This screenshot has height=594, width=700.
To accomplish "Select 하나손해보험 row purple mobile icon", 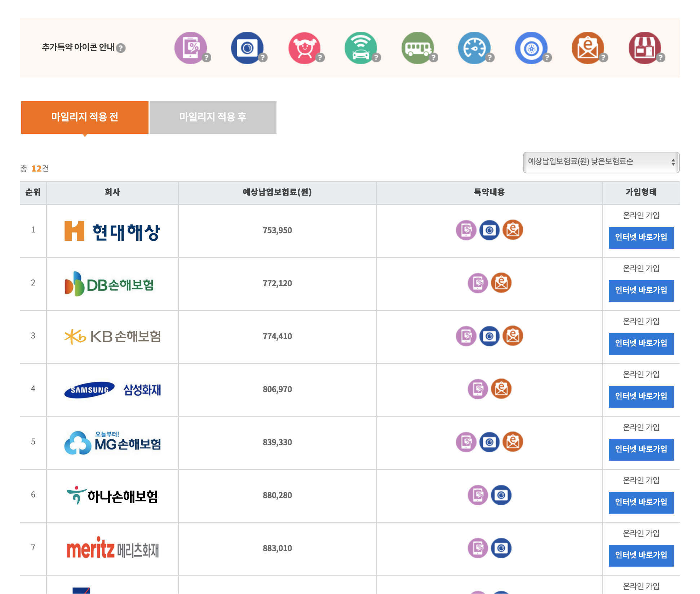I will click(478, 495).
